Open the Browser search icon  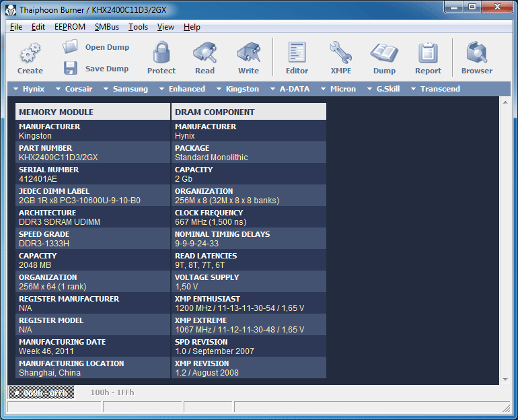477,53
